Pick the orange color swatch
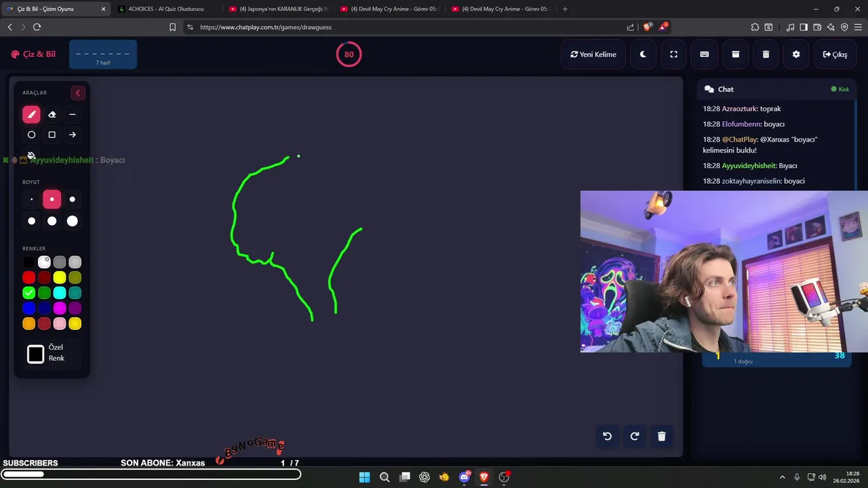The image size is (868, 488). pyautogui.click(x=28, y=324)
